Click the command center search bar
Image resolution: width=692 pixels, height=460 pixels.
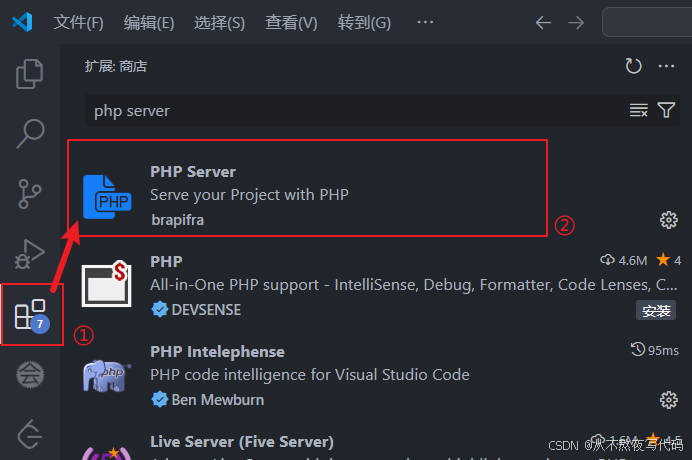[x=647, y=22]
